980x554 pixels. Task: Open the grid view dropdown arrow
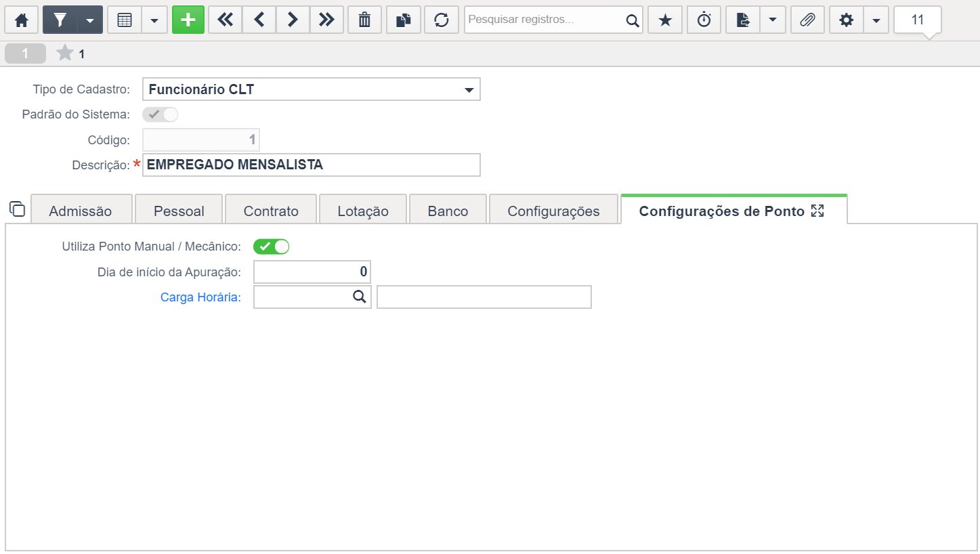coord(154,20)
